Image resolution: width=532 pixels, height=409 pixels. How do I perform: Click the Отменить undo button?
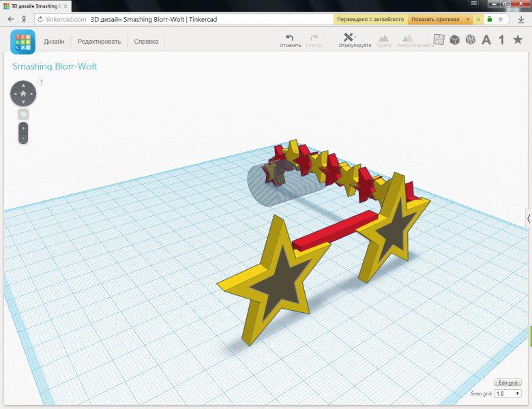point(290,41)
